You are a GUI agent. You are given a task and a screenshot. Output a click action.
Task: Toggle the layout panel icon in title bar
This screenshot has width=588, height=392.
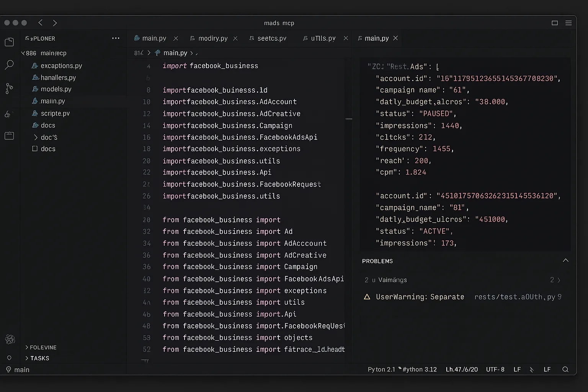555,23
